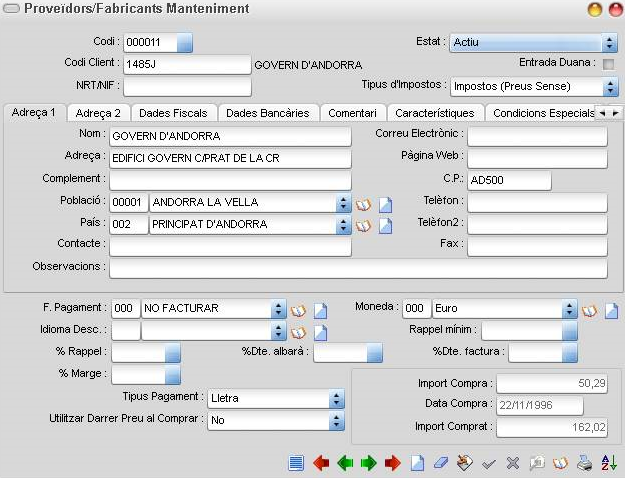625x478 pixels.
Task: Click the stepper button on % Rappel field
Action: (x=173, y=353)
